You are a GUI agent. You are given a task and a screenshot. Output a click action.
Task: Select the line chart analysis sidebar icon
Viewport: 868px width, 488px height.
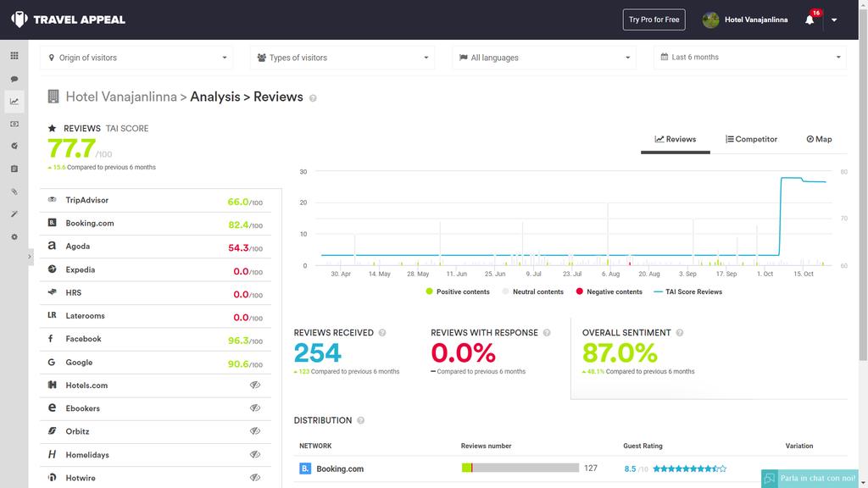[x=14, y=102]
